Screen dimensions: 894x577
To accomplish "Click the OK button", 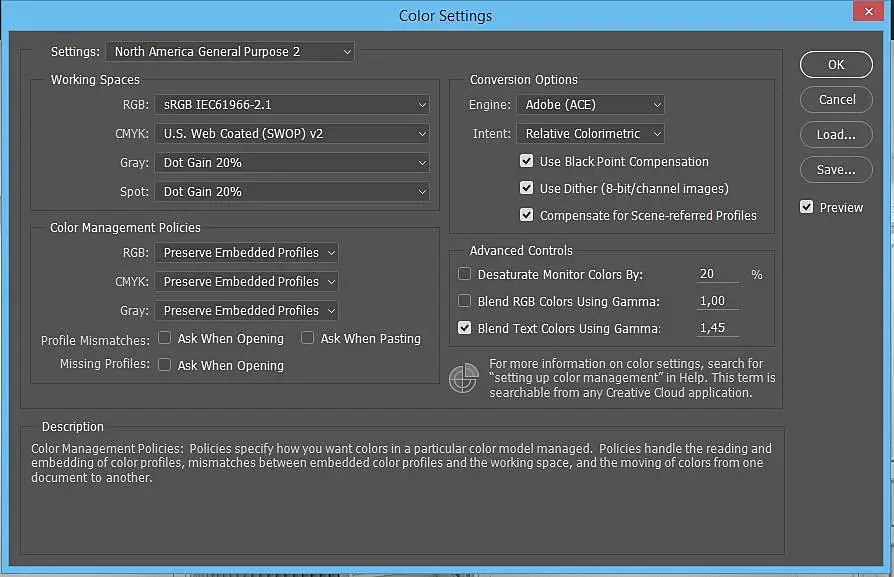I will point(836,64).
